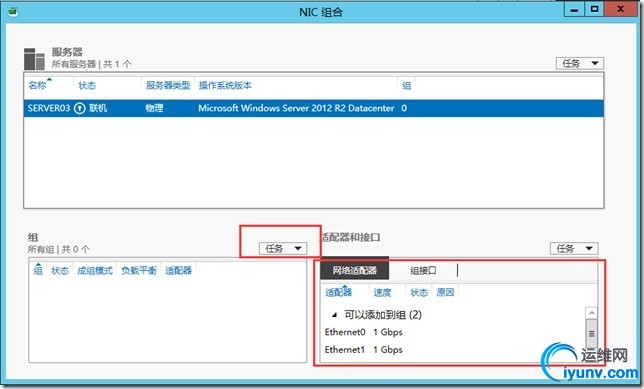Click the 1 Gbps speed for Ethernet1
The image size is (644, 389).
coord(388,350)
